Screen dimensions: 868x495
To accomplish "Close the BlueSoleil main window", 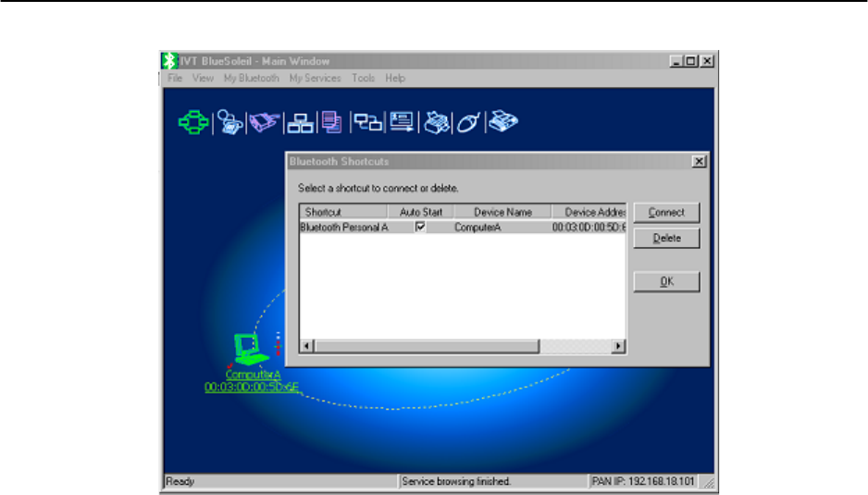I will pos(707,61).
